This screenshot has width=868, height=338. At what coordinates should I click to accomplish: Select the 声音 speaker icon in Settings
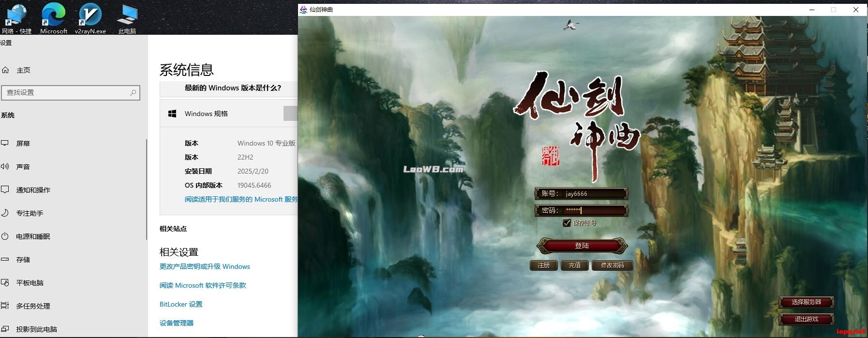pos(5,166)
